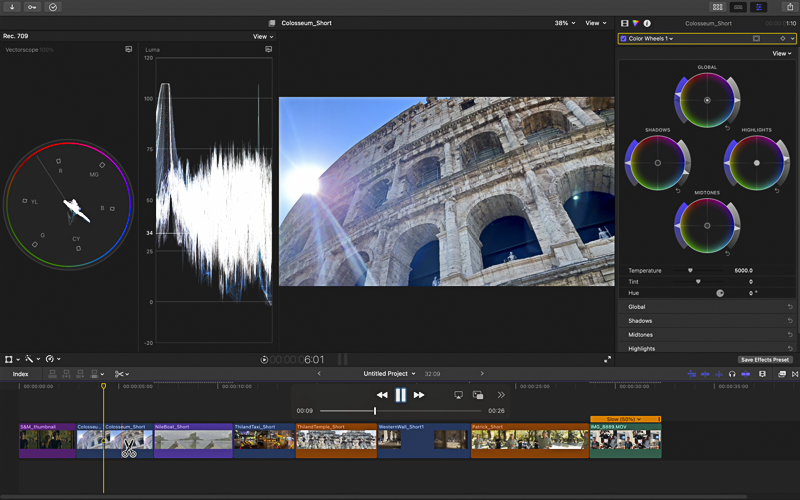Open the Info inspector icon
The width and height of the screenshot is (800, 500).
[647, 23]
